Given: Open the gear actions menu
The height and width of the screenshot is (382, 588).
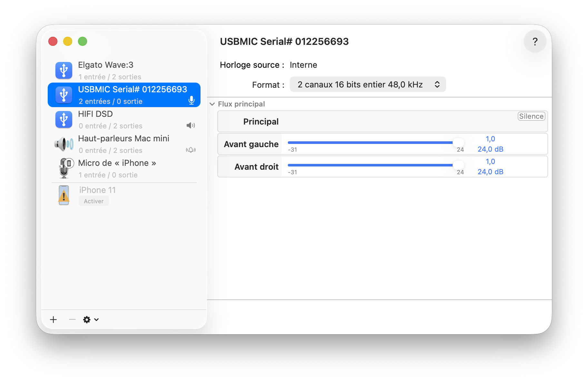Looking at the screenshot, I should (x=91, y=319).
